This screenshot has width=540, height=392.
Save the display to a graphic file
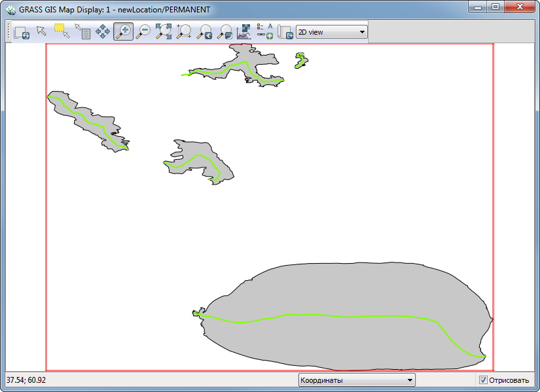[x=286, y=31]
